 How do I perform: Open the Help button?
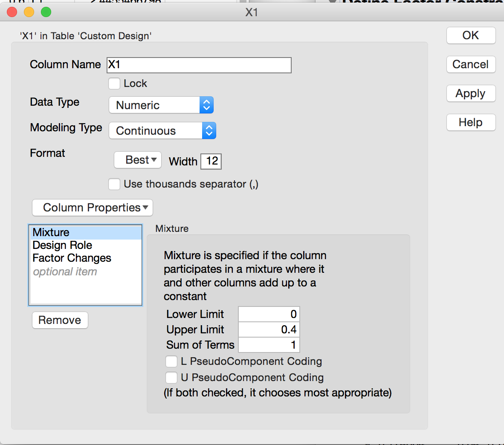pos(471,122)
